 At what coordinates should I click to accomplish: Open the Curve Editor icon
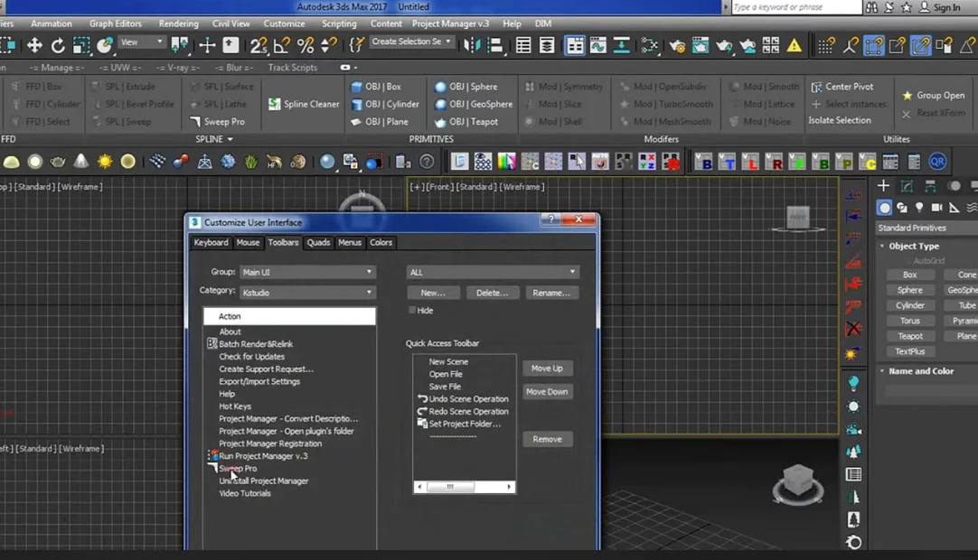click(x=597, y=45)
